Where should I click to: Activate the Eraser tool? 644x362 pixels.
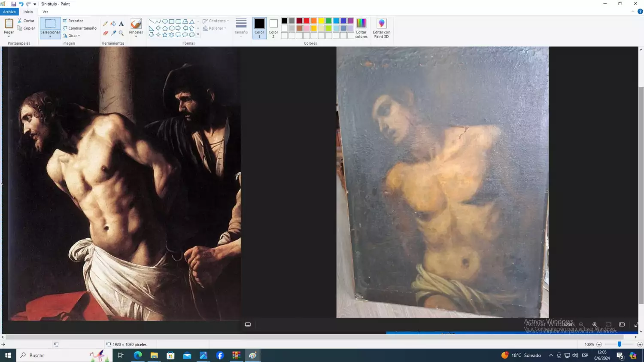tap(105, 33)
